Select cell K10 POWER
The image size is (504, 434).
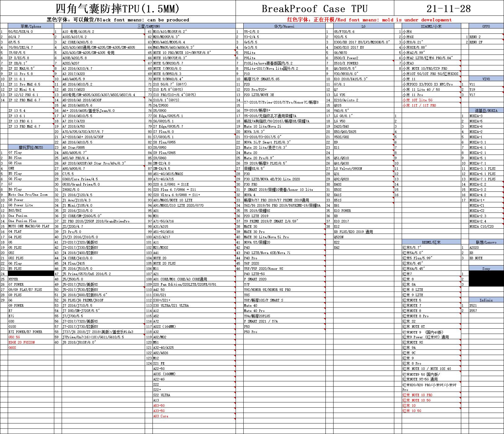click(x=364, y=211)
